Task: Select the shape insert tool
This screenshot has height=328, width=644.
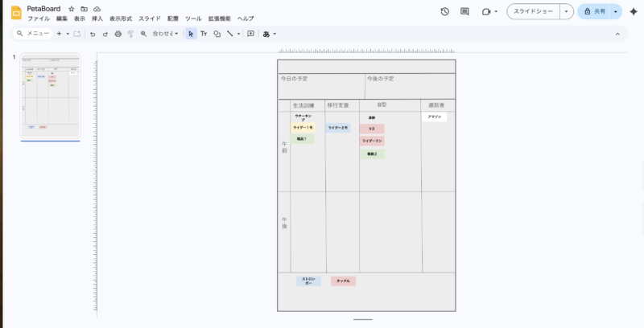Action: 217,34
